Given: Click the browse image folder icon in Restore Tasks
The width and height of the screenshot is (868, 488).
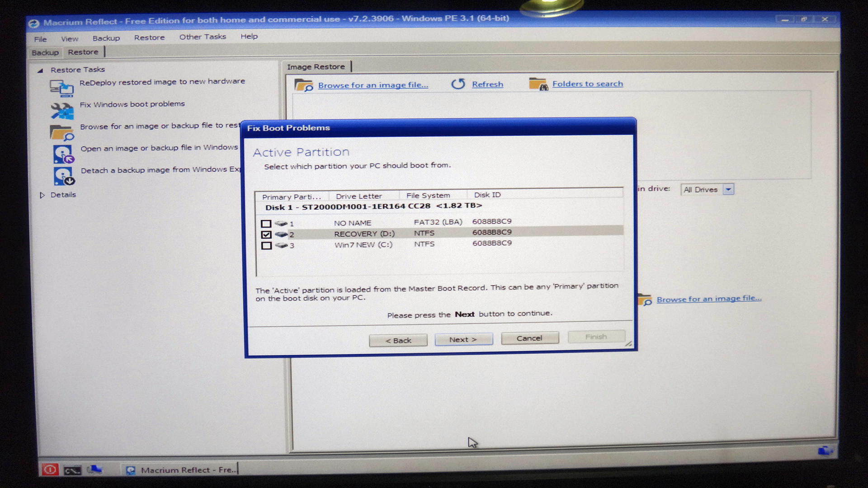Looking at the screenshot, I should pos(61,133).
